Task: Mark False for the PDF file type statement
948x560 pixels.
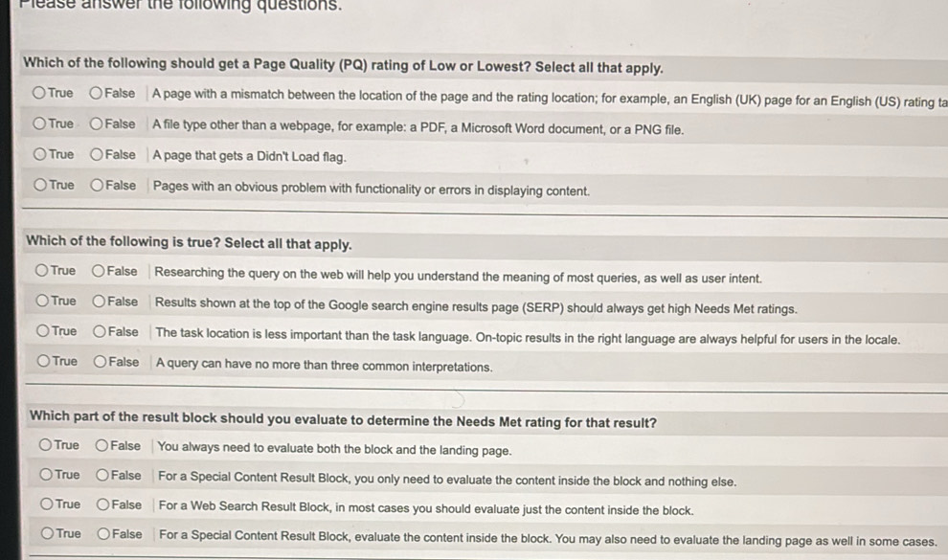Action: 94,124
